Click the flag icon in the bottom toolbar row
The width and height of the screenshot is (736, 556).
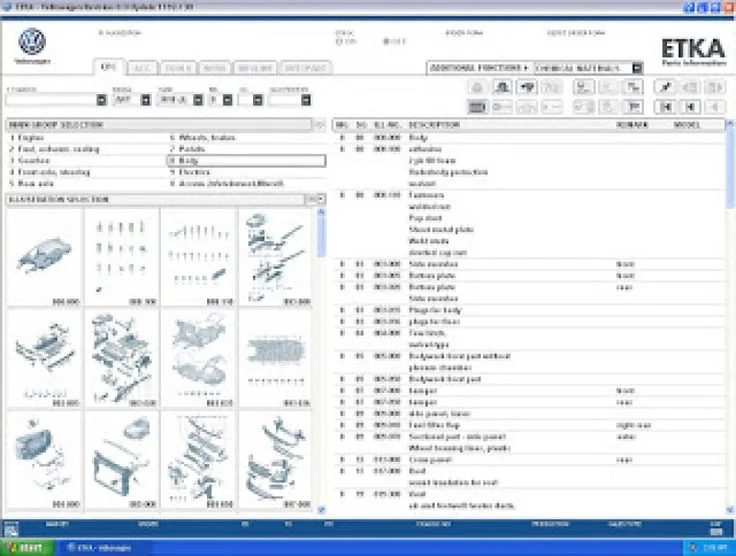[631, 106]
